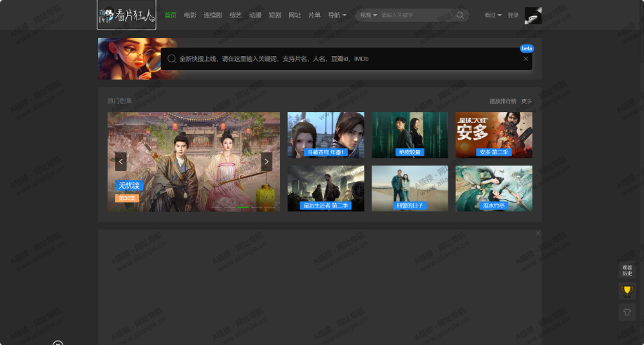Open the 斗破苍穹 年番1 thumbnail
This screenshot has height=345, width=644.
(326, 135)
